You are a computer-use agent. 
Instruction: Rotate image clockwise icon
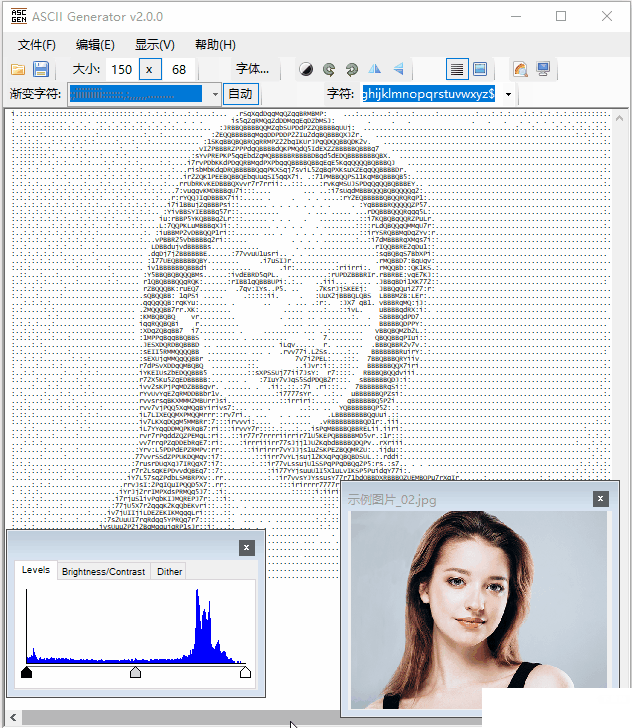pyautogui.click(x=352, y=70)
